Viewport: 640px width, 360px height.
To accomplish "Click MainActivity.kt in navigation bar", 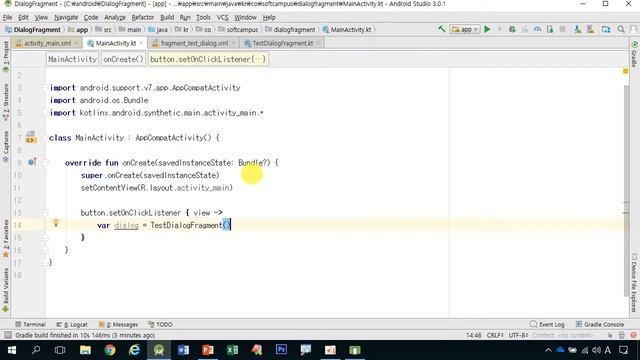I will (347, 29).
